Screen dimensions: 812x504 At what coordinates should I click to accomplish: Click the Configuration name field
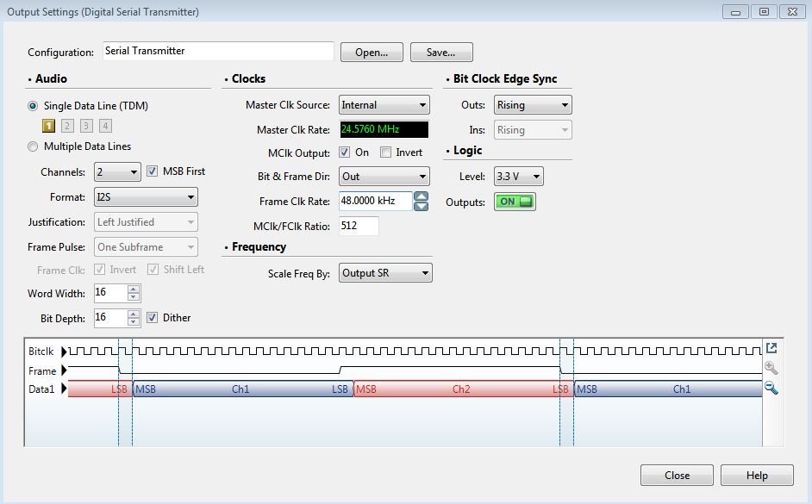(218, 51)
